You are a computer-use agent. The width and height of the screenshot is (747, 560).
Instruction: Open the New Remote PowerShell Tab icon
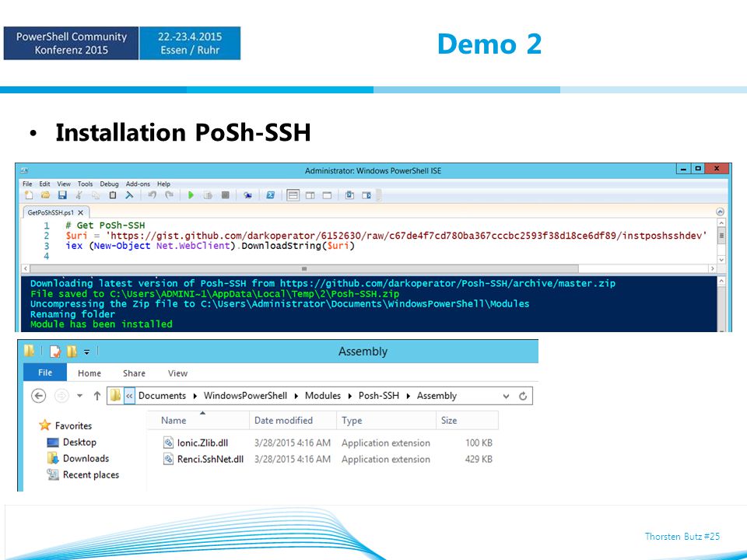tap(247, 195)
